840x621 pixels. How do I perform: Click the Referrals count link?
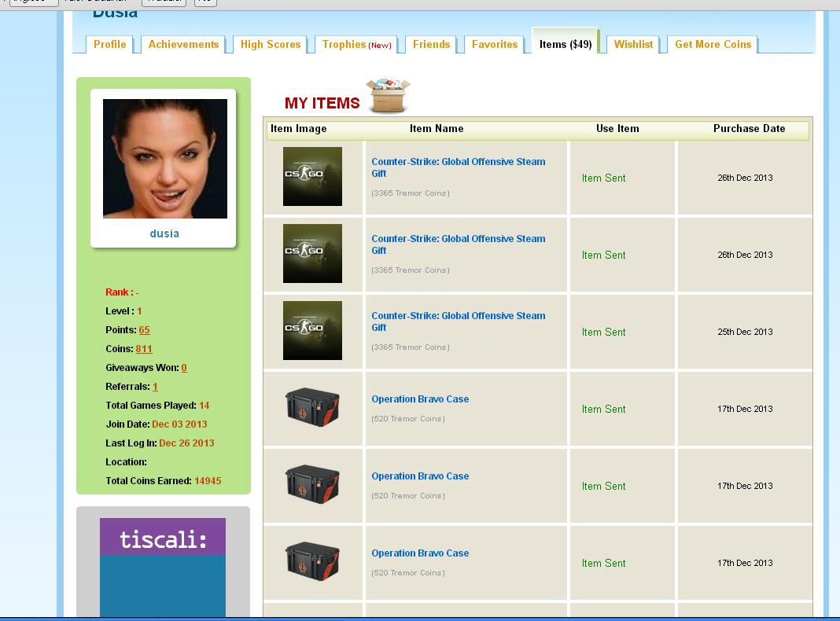(x=155, y=387)
